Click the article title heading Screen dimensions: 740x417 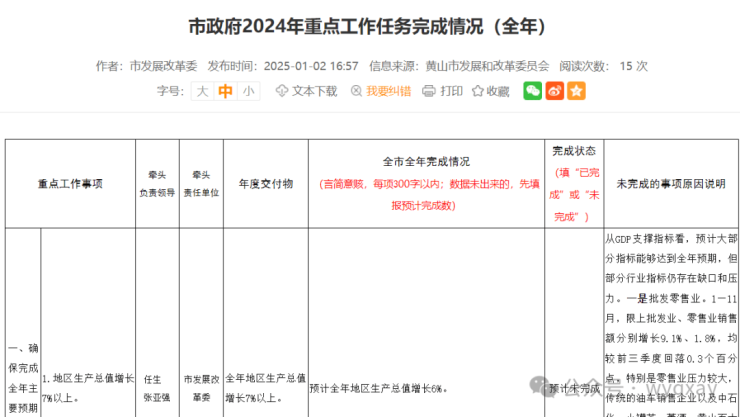click(x=369, y=27)
